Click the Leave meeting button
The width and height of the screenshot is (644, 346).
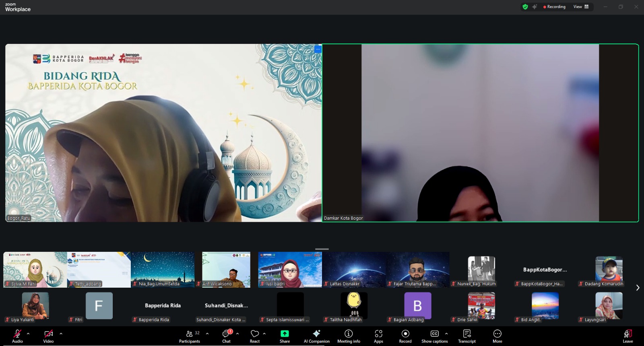[627, 336]
